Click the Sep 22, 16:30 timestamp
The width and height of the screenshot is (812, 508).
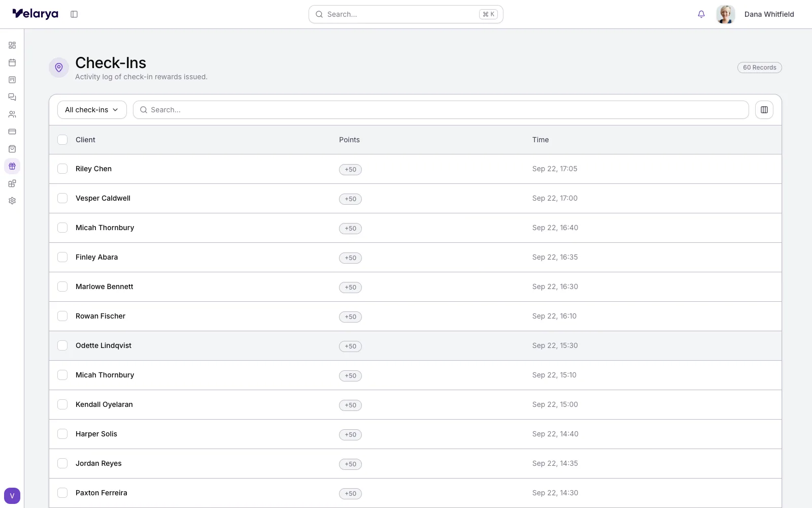point(555,287)
